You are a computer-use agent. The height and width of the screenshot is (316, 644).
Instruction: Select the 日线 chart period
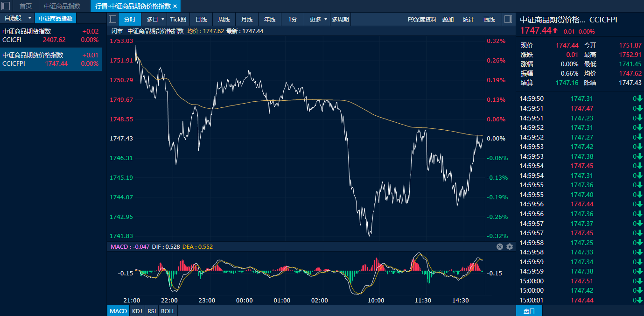201,19
